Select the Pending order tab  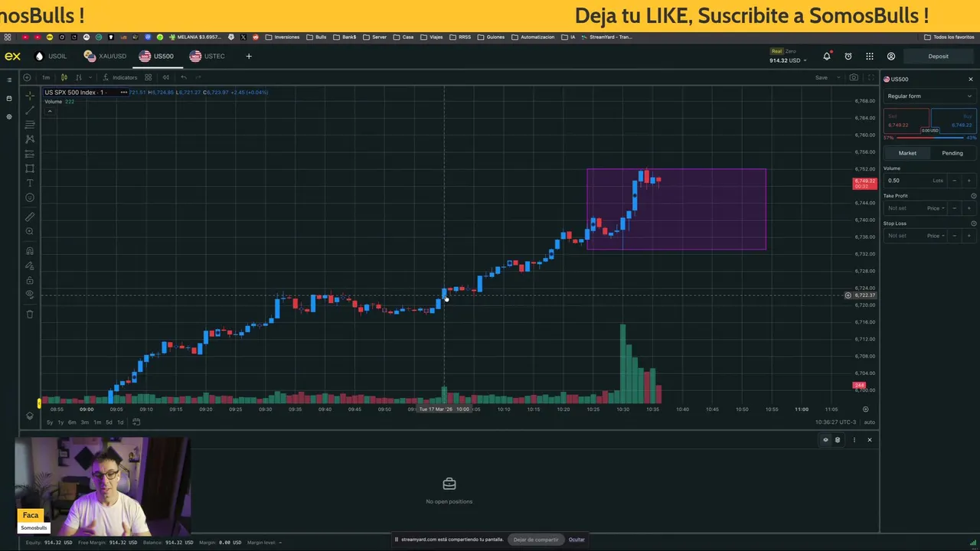952,153
